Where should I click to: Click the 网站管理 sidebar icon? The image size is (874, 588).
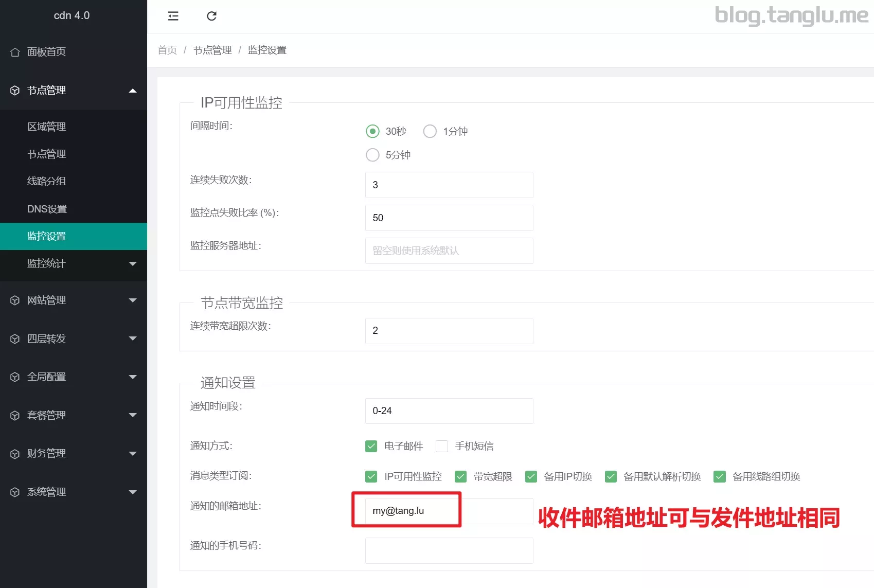(x=15, y=300)
